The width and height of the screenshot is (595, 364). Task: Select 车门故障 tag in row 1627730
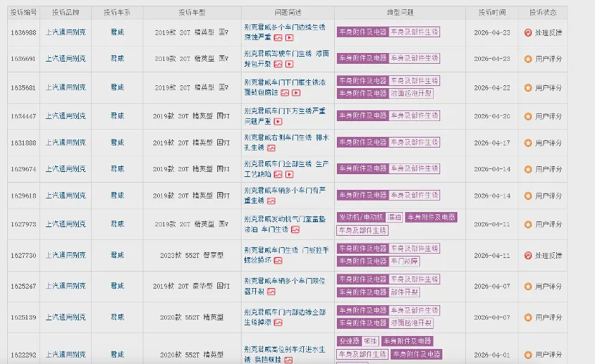pos(404,262)
